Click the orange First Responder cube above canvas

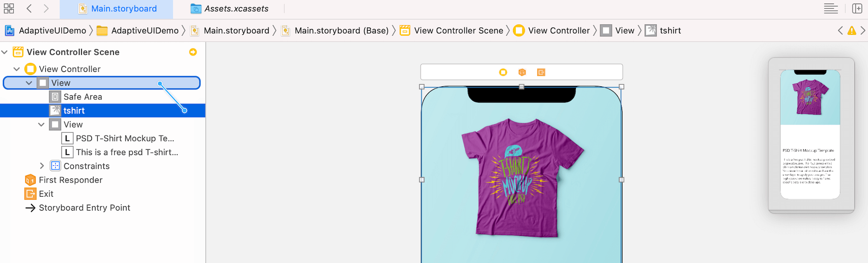click(522, 72)
